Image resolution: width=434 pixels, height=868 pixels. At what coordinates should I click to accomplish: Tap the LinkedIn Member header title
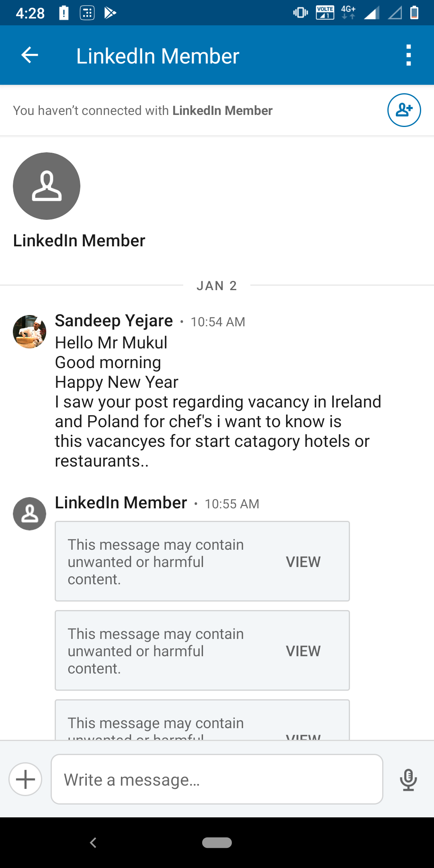coord(158,56)
